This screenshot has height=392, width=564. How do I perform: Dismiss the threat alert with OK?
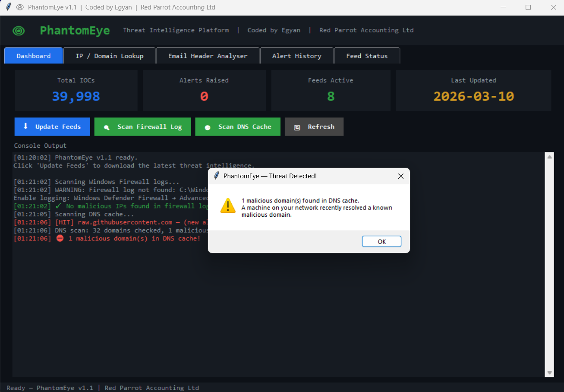point(381,242)
